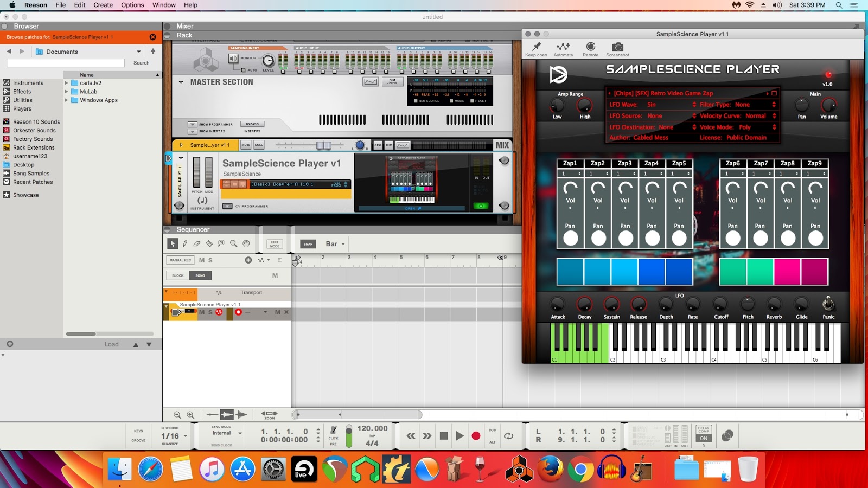The width and height of the screenshot is (868, 488).
Task: Click the Remote icon in plugin window
Action: click(x=591, y=47)
